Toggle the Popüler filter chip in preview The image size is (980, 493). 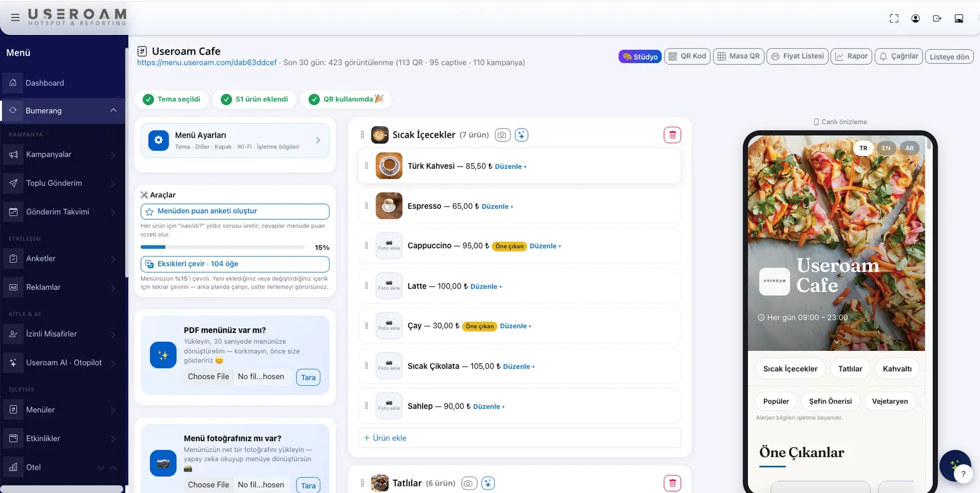coord(776,401)
